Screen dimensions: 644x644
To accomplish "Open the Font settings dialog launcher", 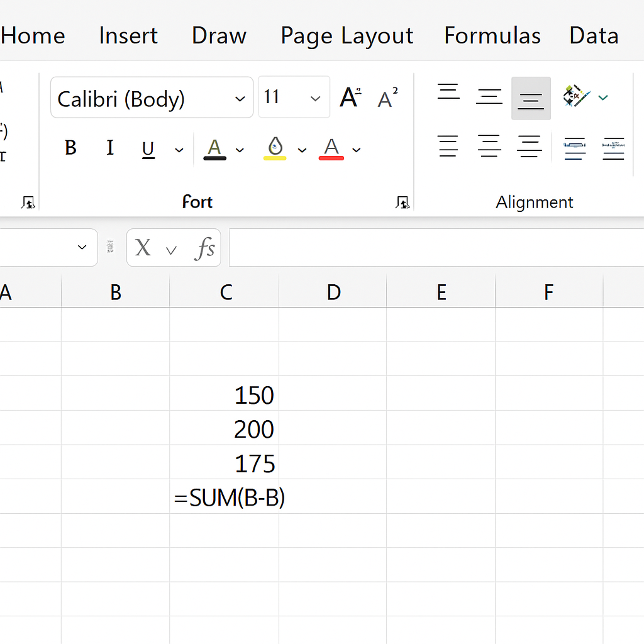I will 402,202.
